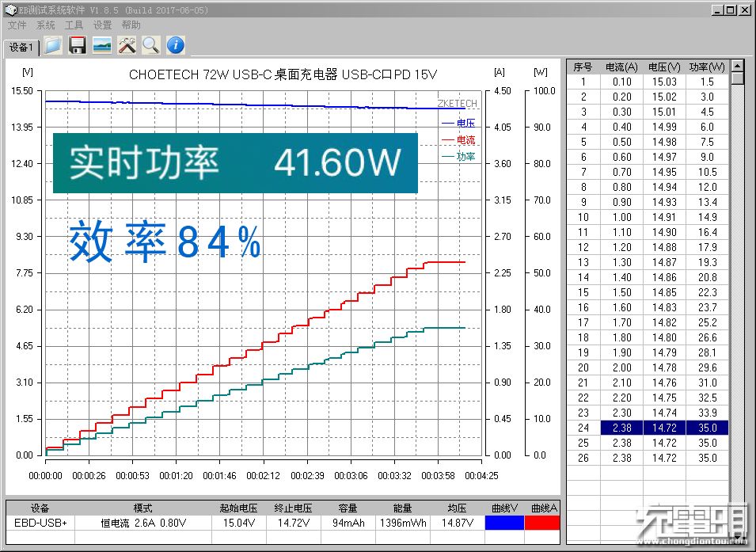
Task: Open the 设置 menu
Action: [x=102, y=25]
